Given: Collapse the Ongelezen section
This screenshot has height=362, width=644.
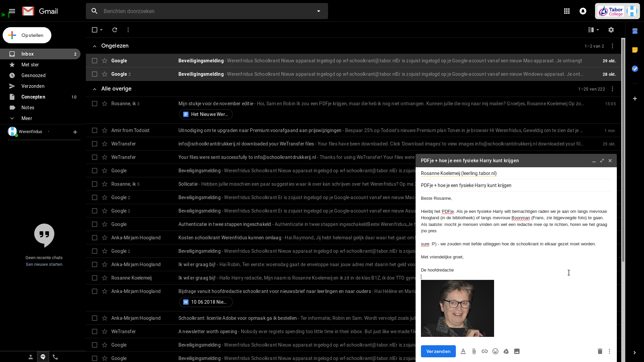Looking at the screenshot, I should pyautogui.click(x=95, y=46).
